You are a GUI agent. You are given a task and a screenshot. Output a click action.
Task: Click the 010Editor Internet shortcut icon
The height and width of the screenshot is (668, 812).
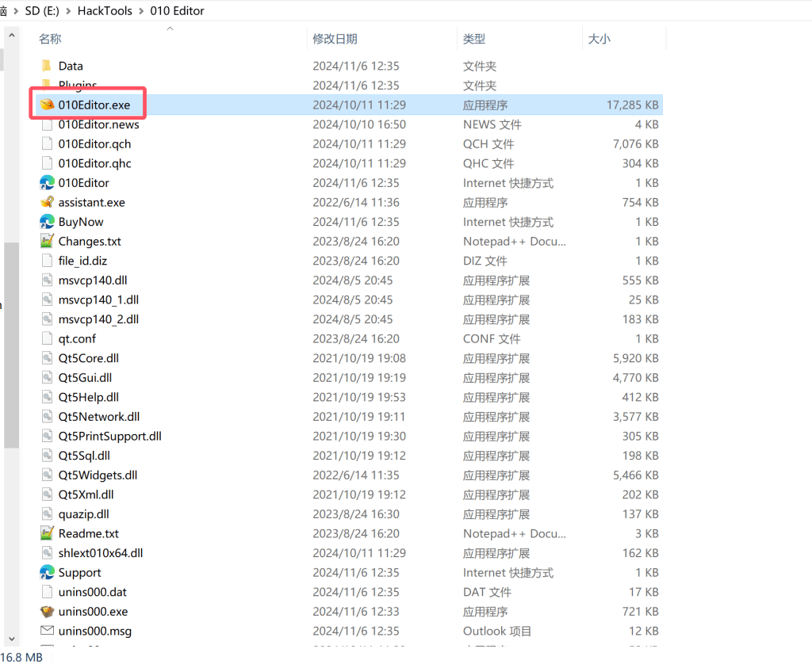click(47, 183)
